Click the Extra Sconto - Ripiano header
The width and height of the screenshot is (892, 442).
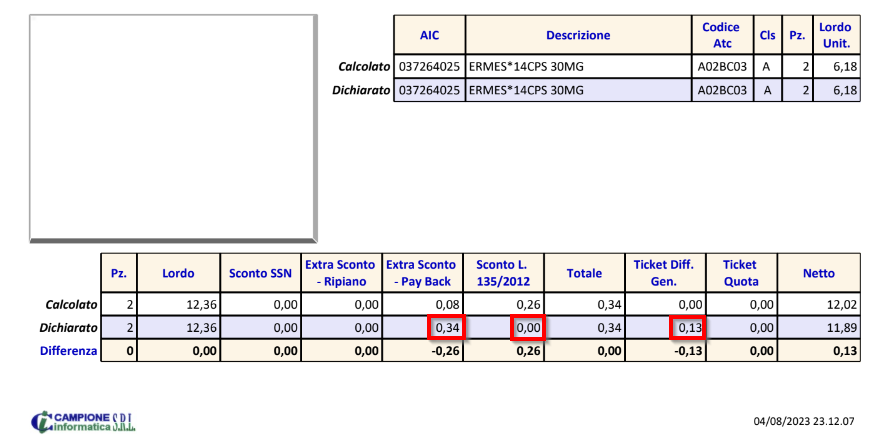341,272
